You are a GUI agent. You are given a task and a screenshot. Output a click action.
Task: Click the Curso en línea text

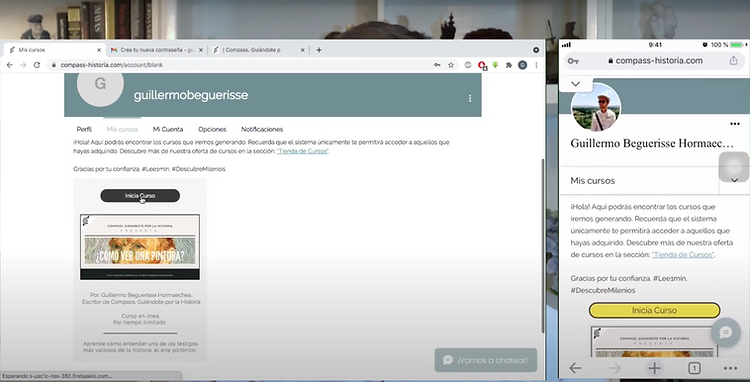[x=140, y=316]
